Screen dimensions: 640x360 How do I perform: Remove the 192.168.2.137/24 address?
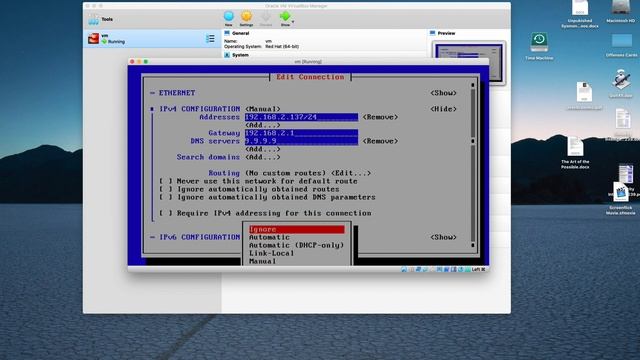click(380, 117)
